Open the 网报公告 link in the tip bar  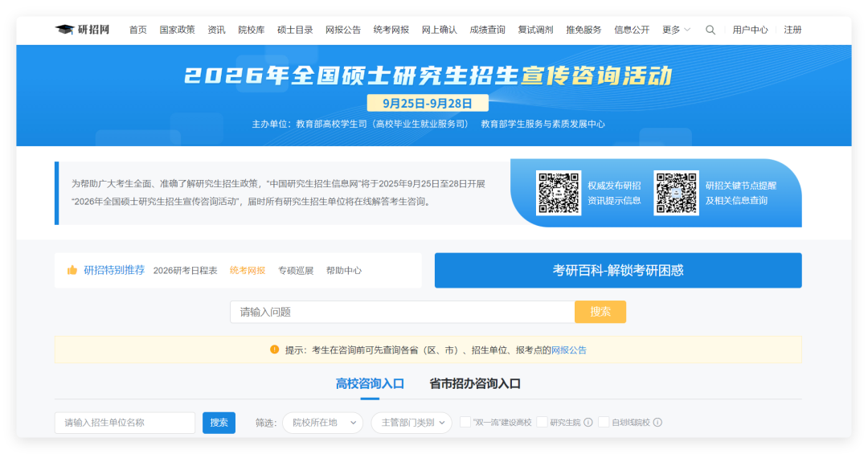point(569,350)
